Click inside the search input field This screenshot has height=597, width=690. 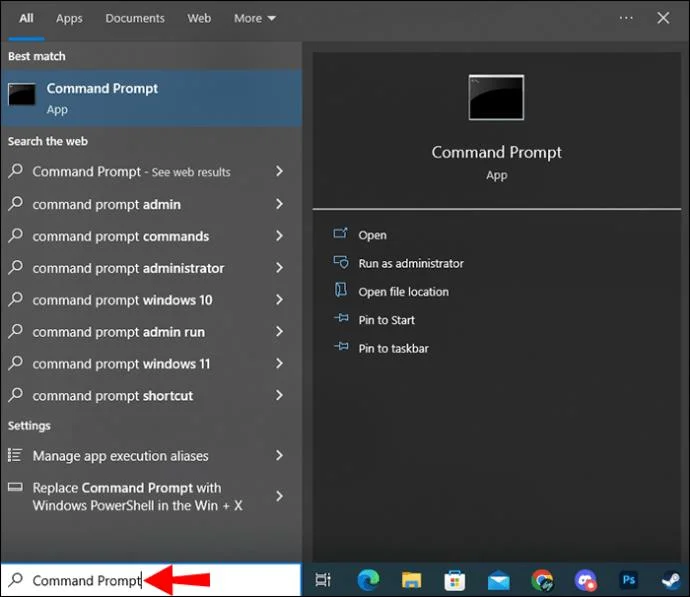151,580
